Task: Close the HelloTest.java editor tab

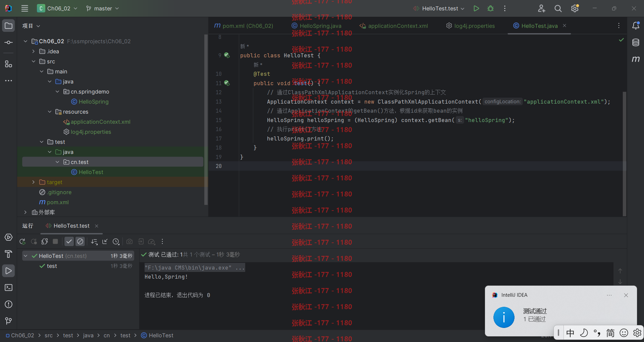Action: 565,25
